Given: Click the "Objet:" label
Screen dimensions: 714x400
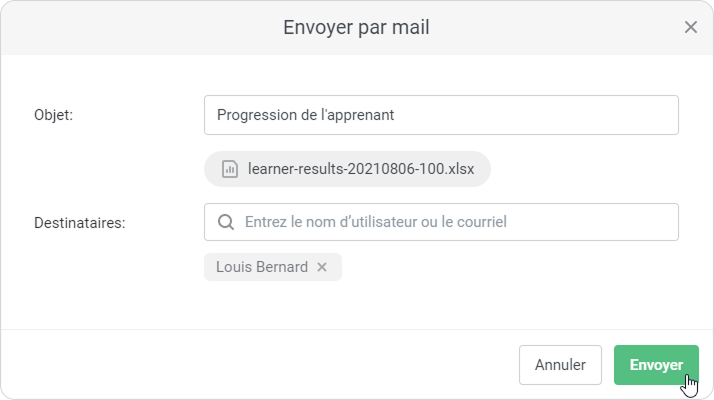Looking at the screenshot, I should tap(54, 115).
